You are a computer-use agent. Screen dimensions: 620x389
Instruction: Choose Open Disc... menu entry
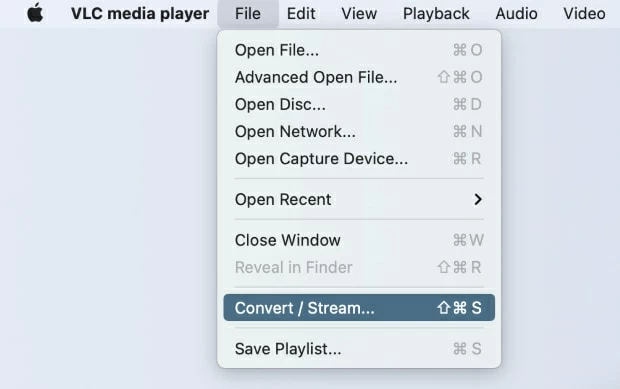pyautogui.click(x=359, y=104)
